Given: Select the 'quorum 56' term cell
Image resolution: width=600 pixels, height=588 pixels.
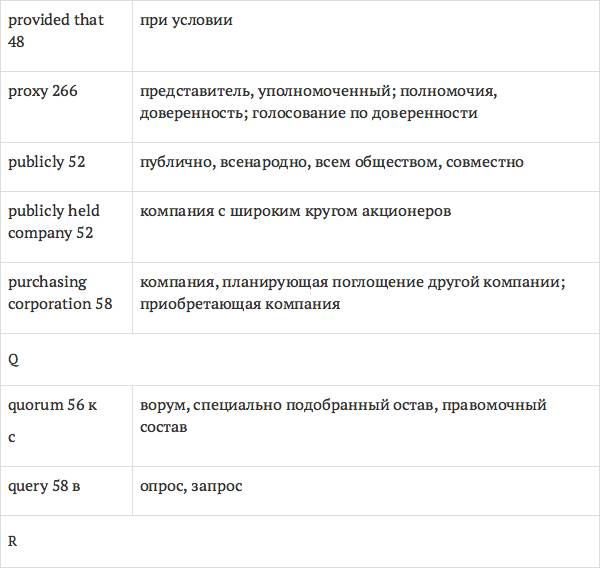Looking at the screenshot, I should point(52,405).
